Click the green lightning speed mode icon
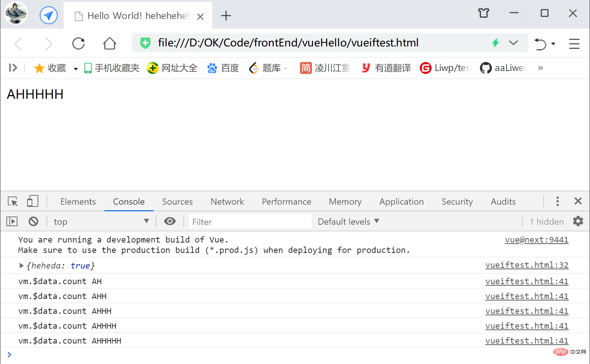 [x=496, y=43]
